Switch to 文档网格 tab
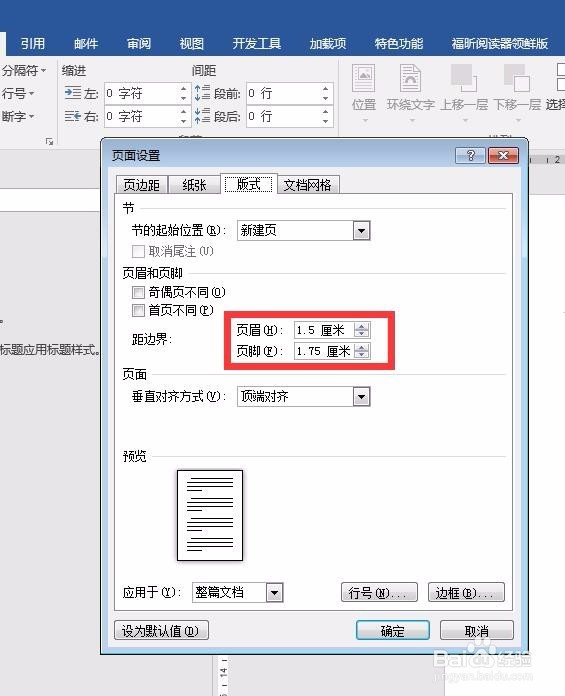The width and height of the screenshot is (565, 696). coord(308,185)
